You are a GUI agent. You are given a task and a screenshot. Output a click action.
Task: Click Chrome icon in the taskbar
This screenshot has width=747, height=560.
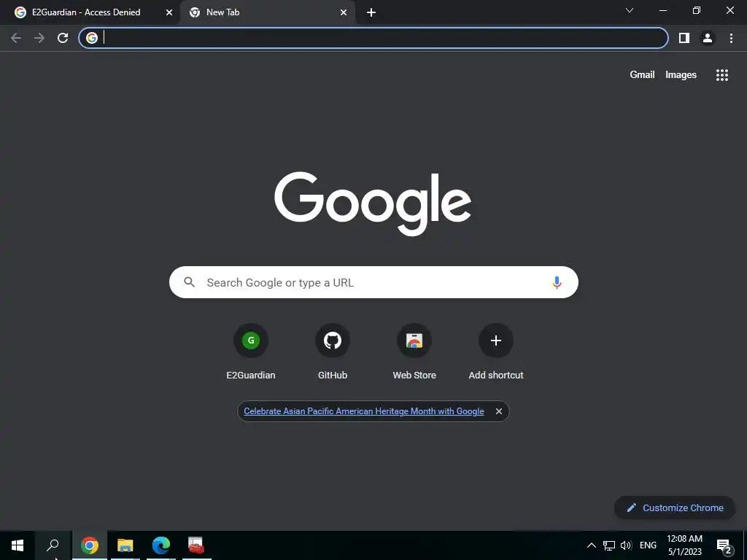click(90, 545)
